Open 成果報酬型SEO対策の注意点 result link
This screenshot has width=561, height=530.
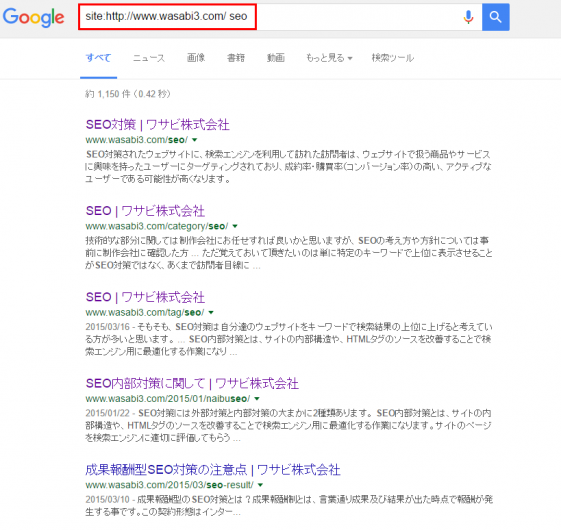coord(213,470)
